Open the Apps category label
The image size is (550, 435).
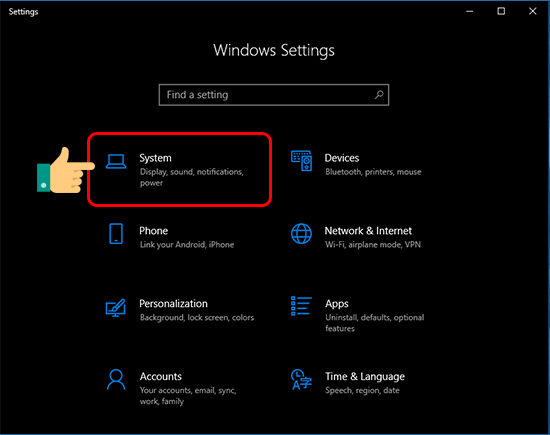[337, 304]
